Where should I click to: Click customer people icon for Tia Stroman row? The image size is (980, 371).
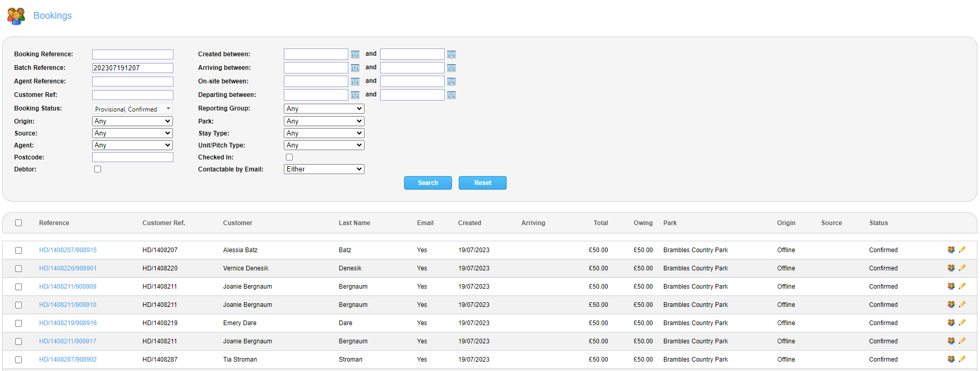[x=951, y=359]
